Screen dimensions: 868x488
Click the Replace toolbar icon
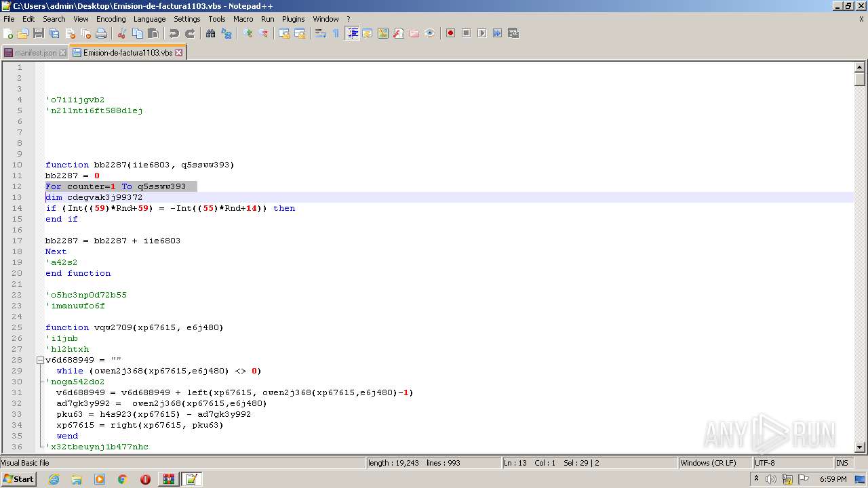[226, 33]
